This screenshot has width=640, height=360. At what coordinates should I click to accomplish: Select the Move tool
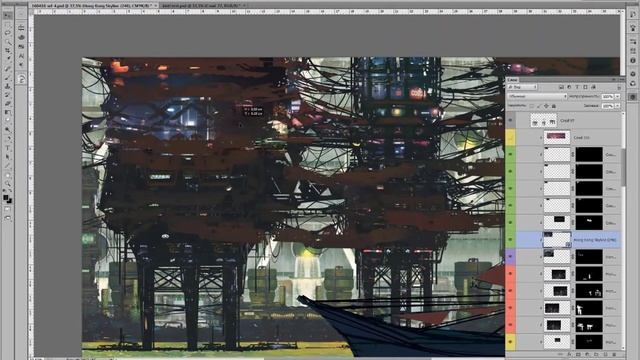click(x=8, y=16)
